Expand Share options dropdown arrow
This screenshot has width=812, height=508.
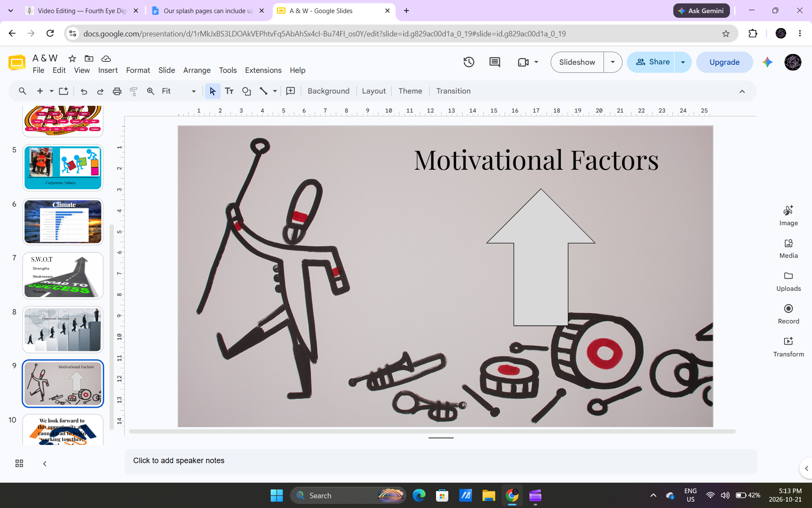tap(683, 62)
